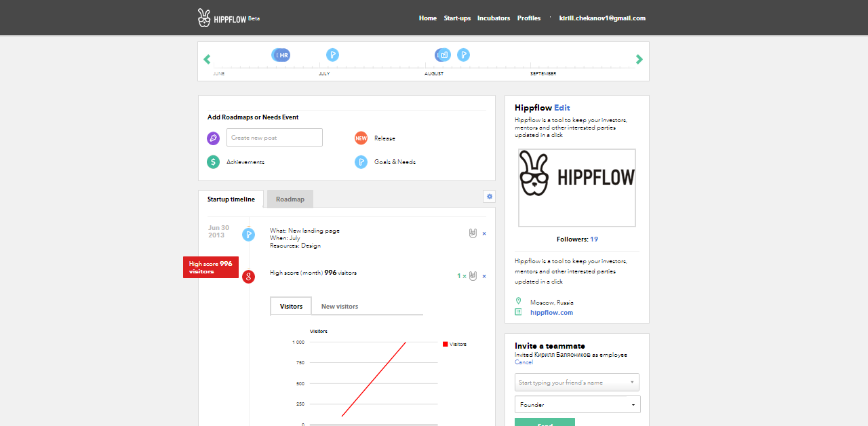Image resolution: width=868 pixels, height=426 pixels.
Task: Click the red High score 996 visitors badge
Action: pos(211,267)
